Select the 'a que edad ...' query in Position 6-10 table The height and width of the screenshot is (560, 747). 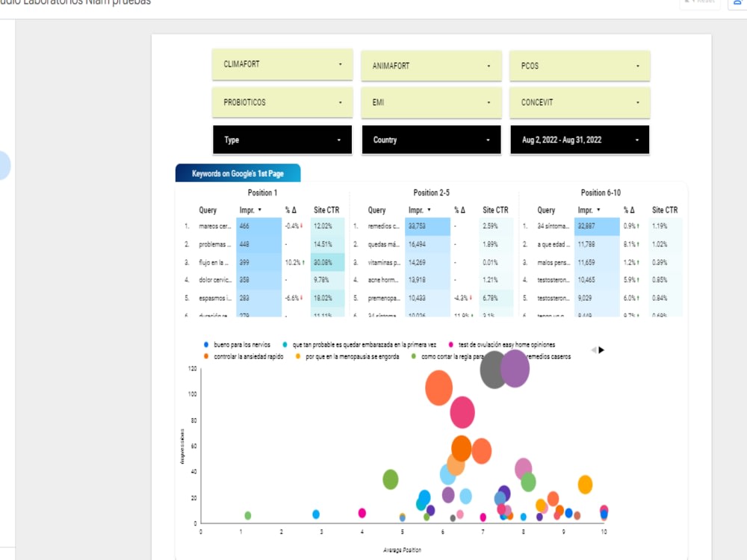554,244
